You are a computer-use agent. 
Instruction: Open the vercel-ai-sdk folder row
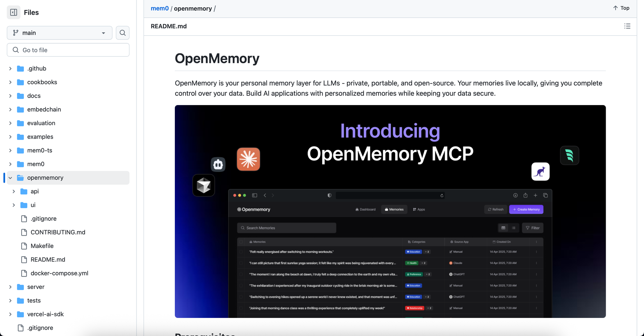pyautogui.click(x=68, y=314)
